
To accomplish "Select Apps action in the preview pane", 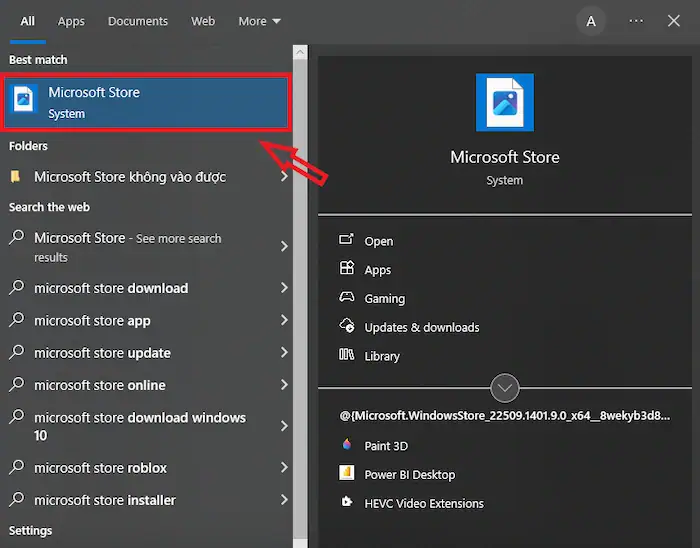I will (x=378, y=270).
